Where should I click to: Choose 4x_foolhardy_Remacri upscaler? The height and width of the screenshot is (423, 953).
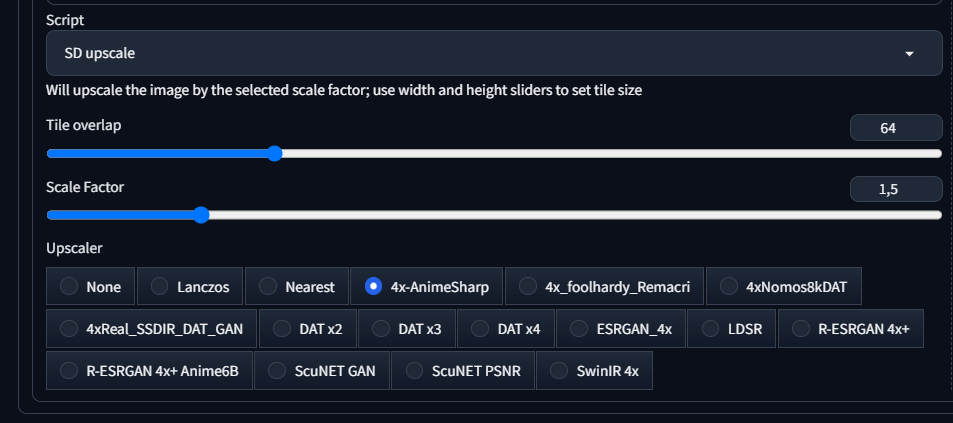tap(604, 286)
